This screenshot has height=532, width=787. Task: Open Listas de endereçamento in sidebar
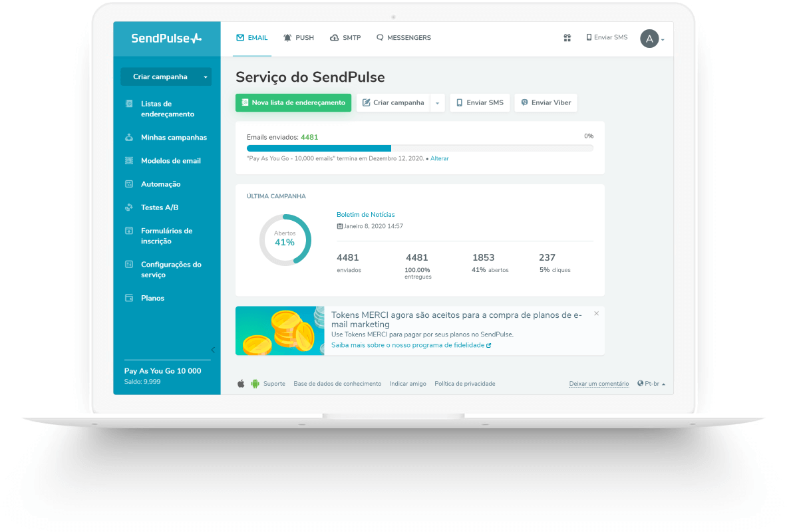(x=167, y=109)
